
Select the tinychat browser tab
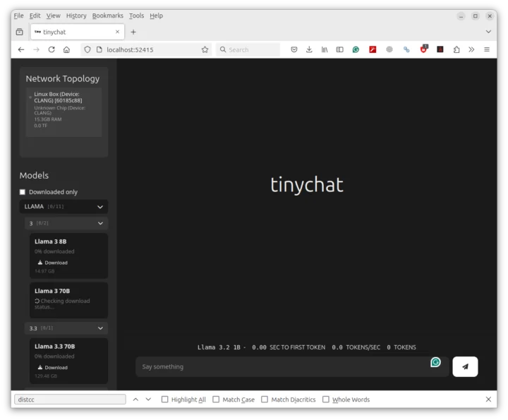pyautogui.click(x=78, y=32)
